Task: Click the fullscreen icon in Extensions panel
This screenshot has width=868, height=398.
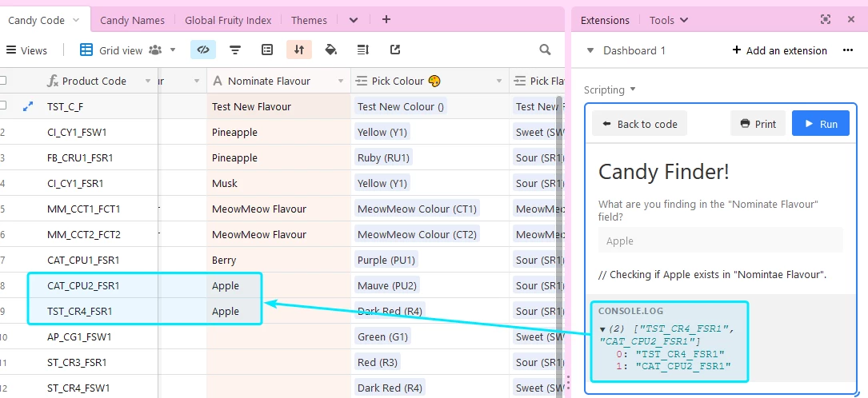Action: pyautogui.click(x=826, y=19)
